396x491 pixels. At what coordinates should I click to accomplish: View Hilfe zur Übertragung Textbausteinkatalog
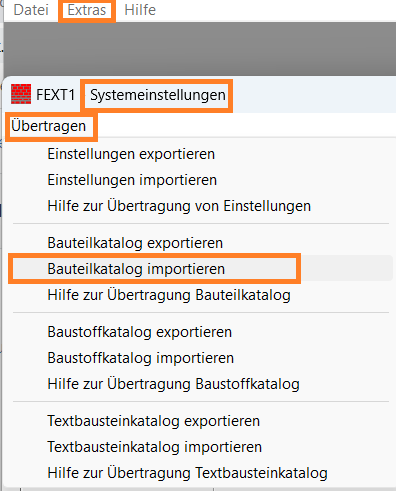[x=187, y=473]
